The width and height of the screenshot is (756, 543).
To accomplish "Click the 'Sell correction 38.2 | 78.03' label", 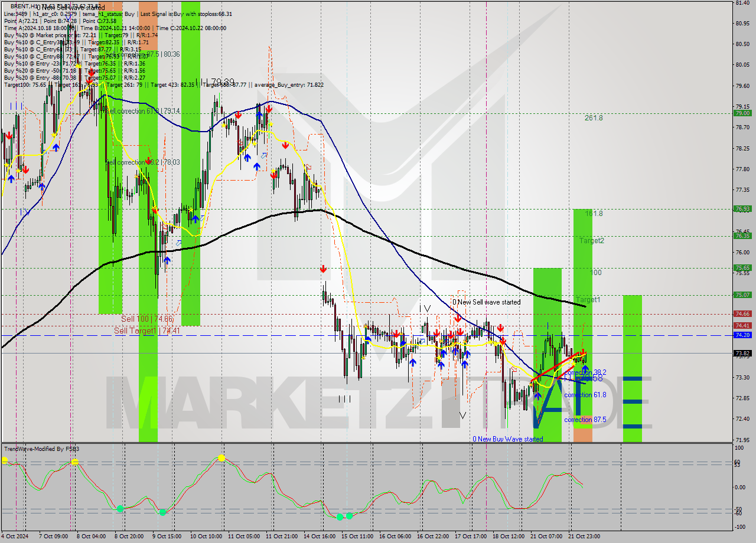I will 142,162.
